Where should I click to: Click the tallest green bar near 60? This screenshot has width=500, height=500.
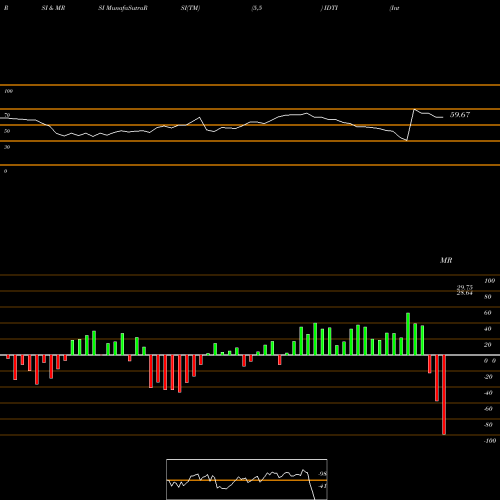[408, 334]
